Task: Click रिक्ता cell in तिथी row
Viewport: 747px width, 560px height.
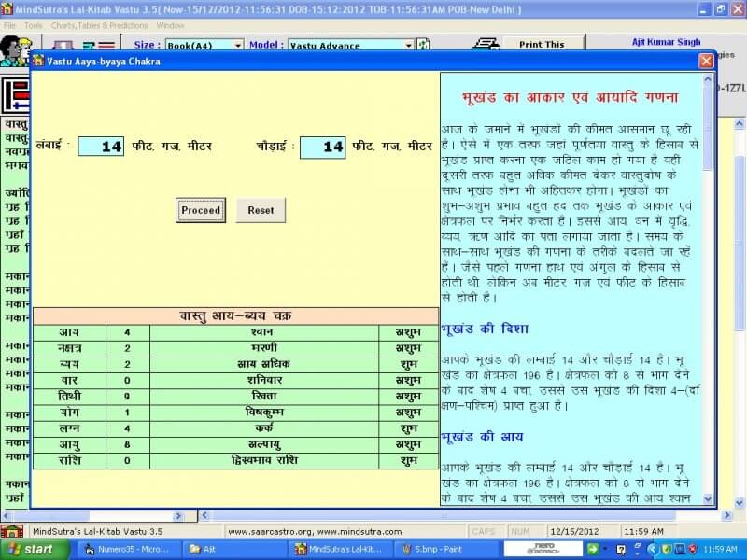Action: [x=264, y=396]
